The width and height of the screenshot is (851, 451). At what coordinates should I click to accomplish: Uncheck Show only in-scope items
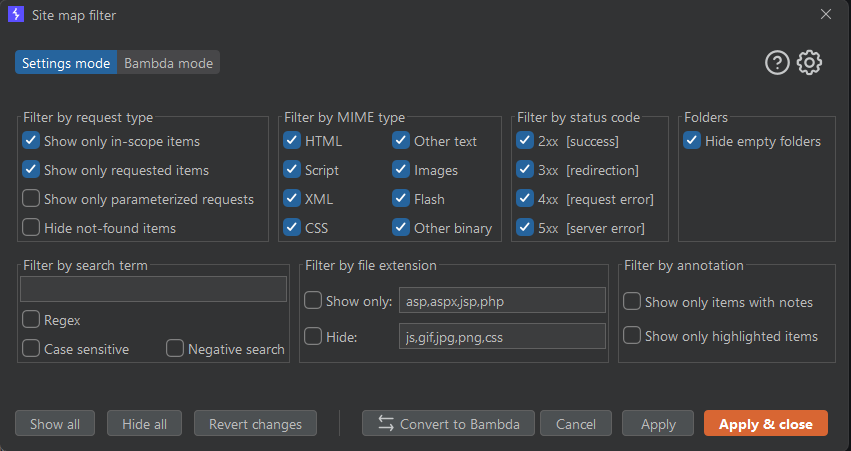(31, 141)
